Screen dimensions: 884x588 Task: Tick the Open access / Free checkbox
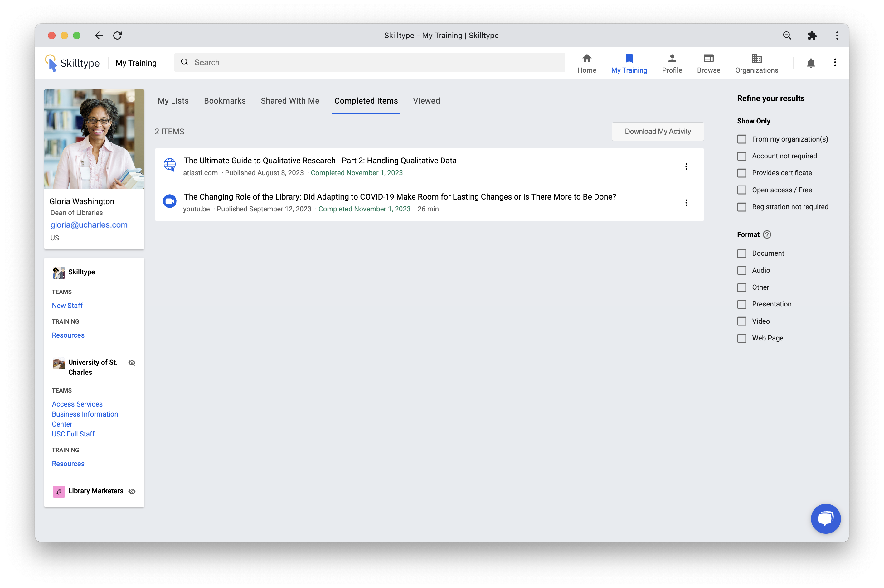tap(741, 190)
